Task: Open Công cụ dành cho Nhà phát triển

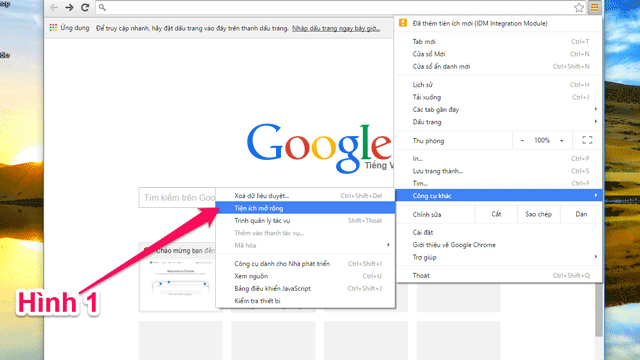Action: (305, 264)
